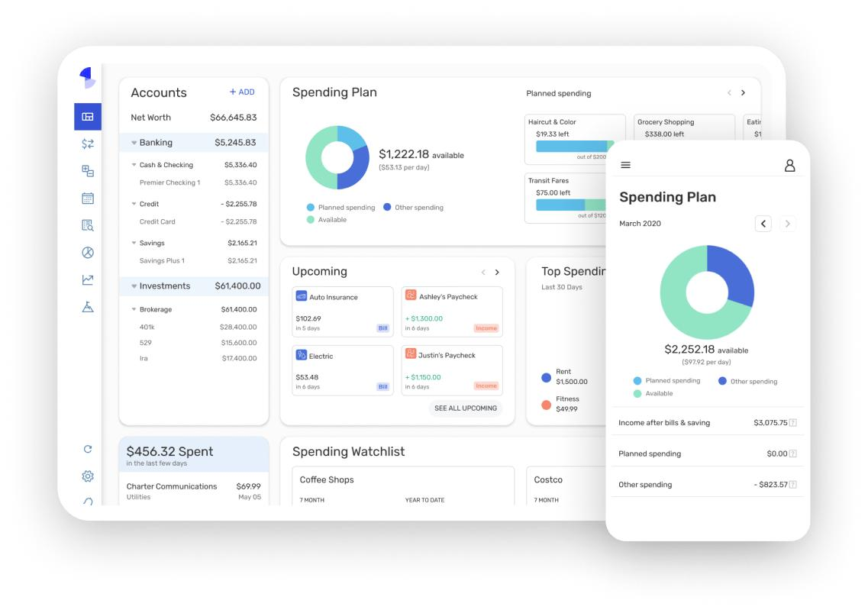
Task: Open Coffee Shops watchlist card
Action: [x=403, y=486]
